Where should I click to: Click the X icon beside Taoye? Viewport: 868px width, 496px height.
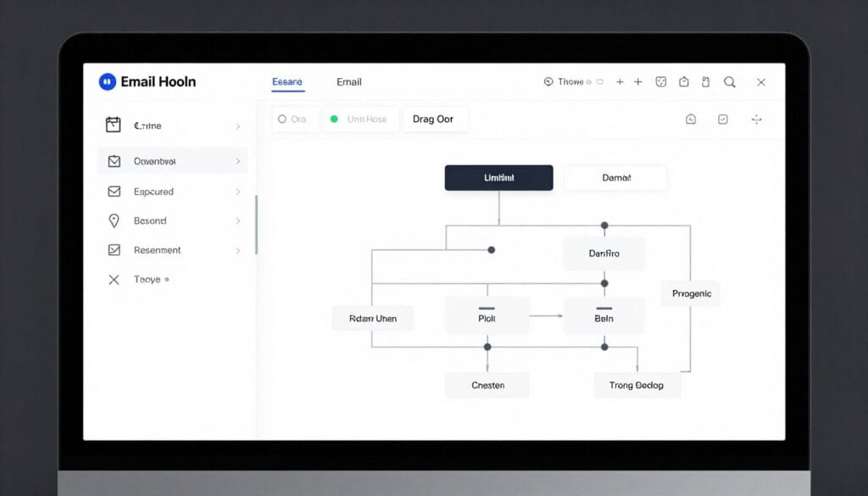[x=114, y=280]
